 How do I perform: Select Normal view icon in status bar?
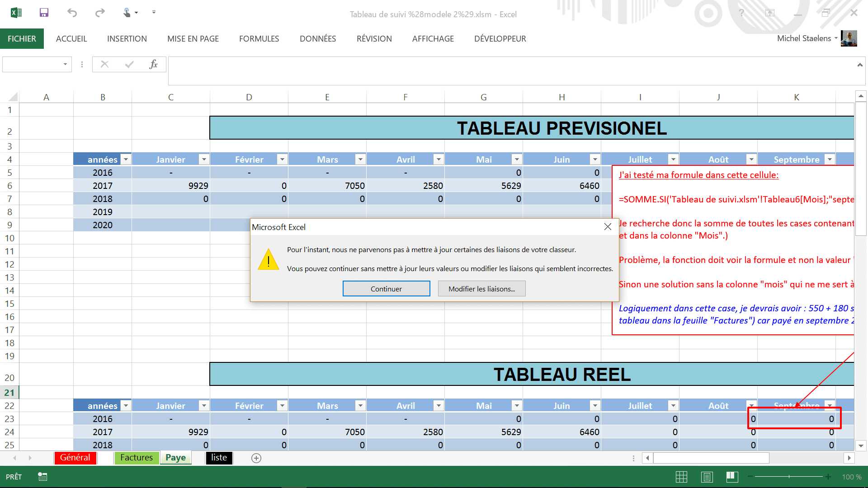[x=681, y=477]
